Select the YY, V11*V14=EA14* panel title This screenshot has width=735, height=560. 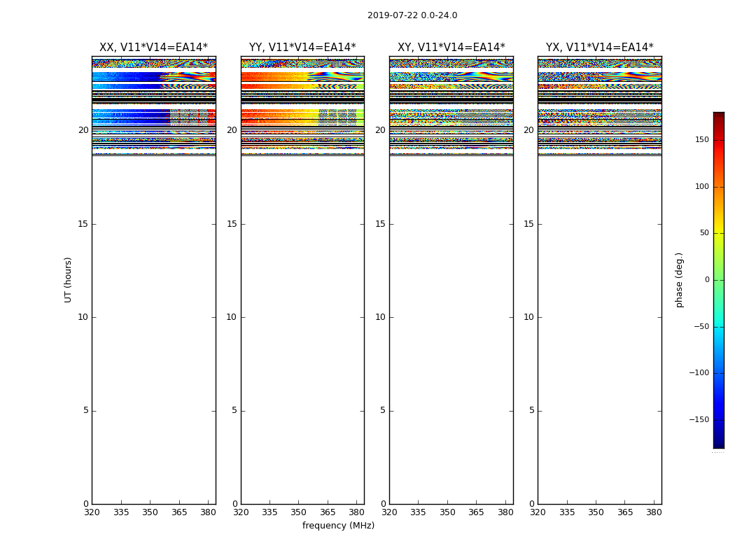pyautogui.click(x=302, y=48)
